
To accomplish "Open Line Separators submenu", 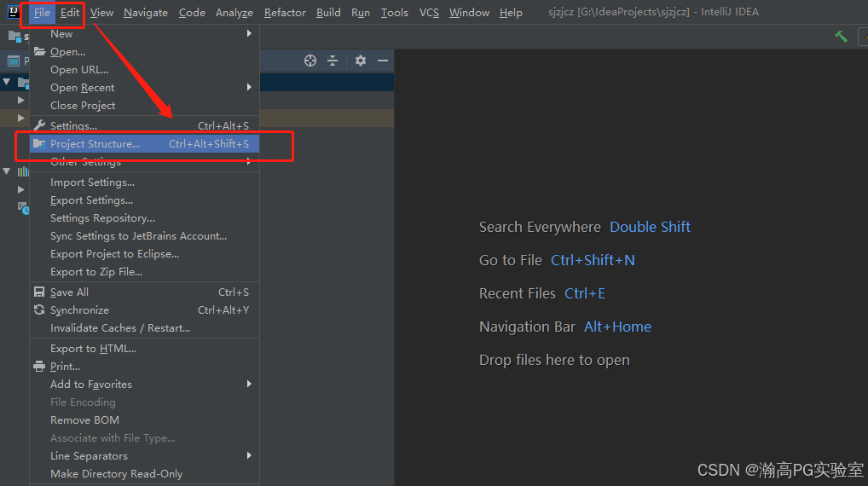I will (x=144, y=455).
